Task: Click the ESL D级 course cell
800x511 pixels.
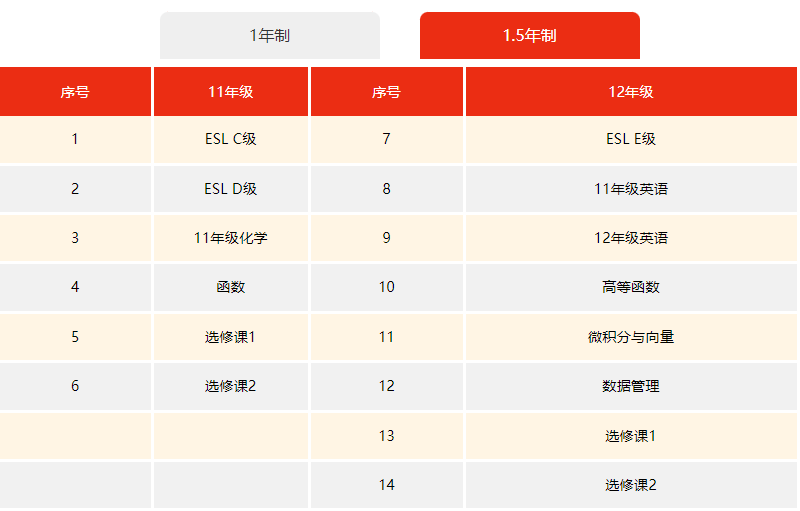Action: [231, 189]
